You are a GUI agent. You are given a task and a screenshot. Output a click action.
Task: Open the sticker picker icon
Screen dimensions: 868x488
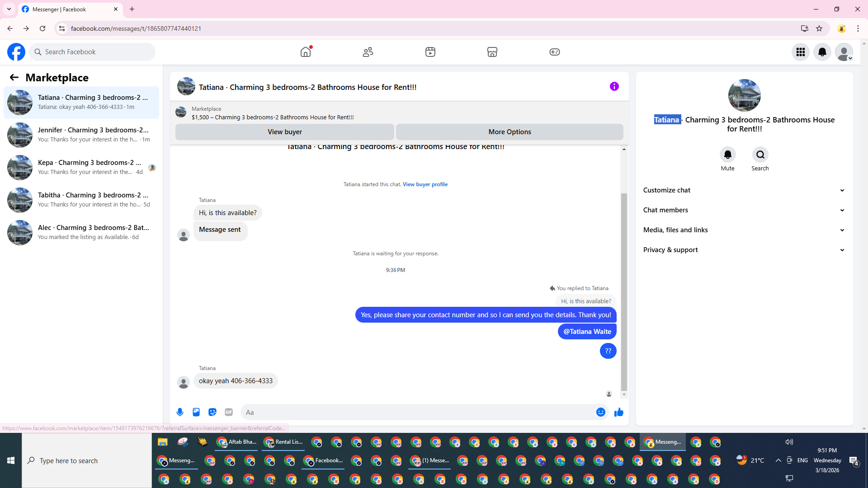point(212,412)
